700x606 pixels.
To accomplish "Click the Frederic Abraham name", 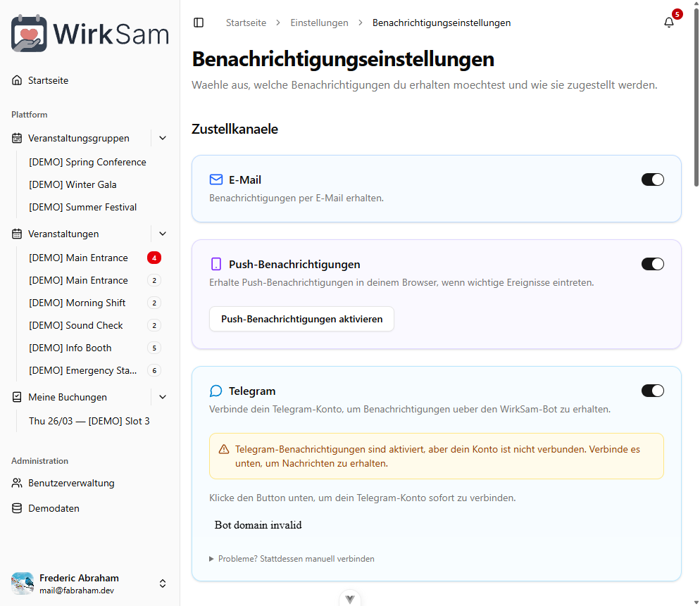I will (x=79, y=578).
